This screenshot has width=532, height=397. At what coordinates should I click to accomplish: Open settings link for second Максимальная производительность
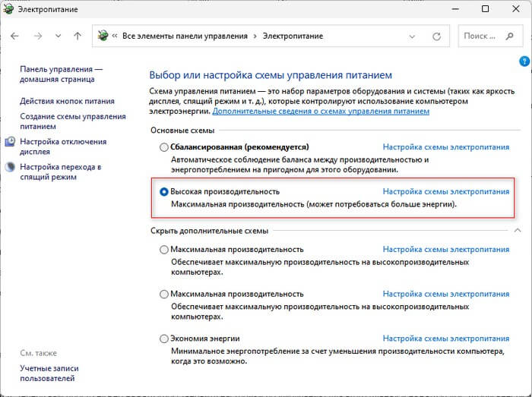(x=446, y=294)
